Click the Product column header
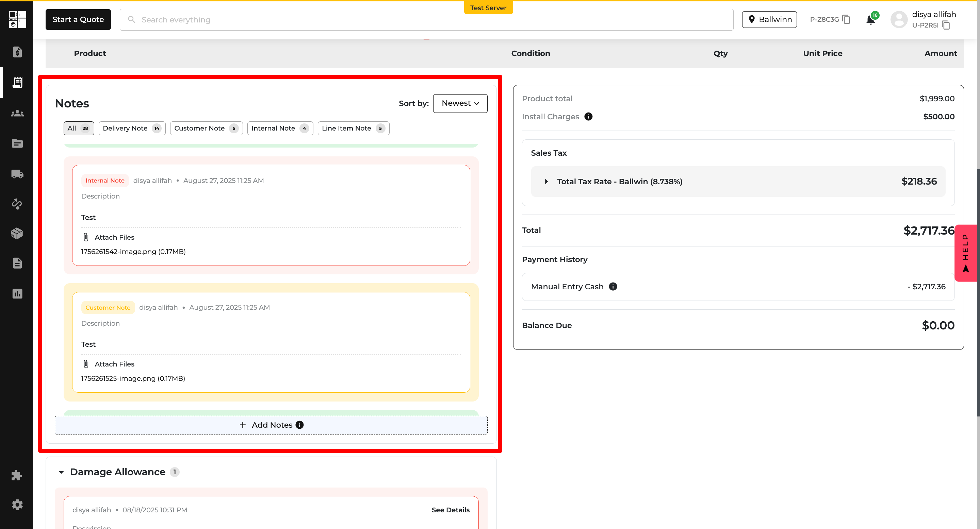The width and height of the screenshot is (980, 529). click(x=90, y=53)
